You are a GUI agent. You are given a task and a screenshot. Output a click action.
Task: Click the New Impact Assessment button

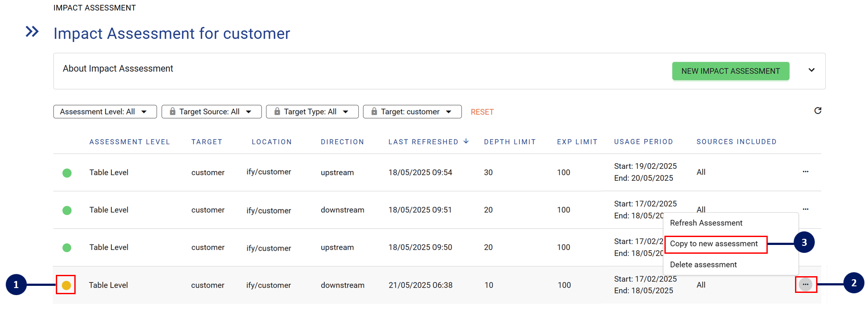click(730, 71)
